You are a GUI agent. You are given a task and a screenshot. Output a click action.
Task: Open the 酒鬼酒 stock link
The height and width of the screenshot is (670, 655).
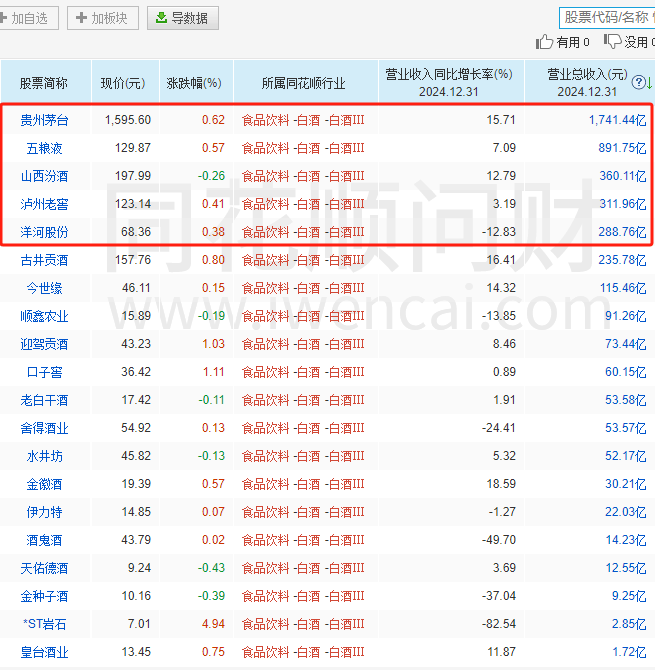point(44,540)
